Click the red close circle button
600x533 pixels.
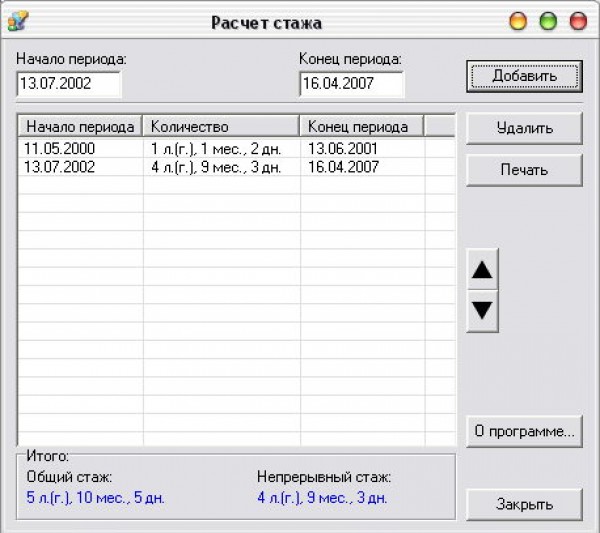coord(578,21)
